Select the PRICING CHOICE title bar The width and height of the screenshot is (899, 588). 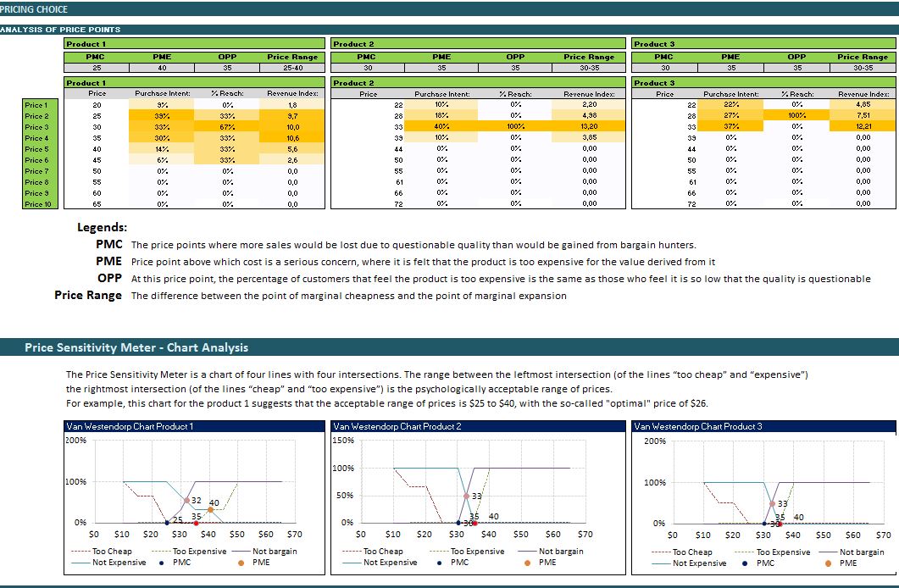(x=34, y=9)
